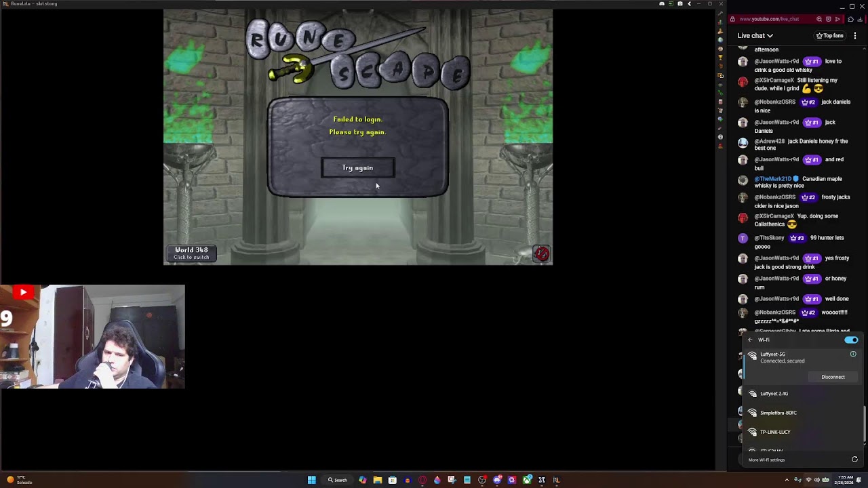Open the taskbar clock and date
Image resolution: width=868 pixels, height=488 pixels.
point(843,480)
